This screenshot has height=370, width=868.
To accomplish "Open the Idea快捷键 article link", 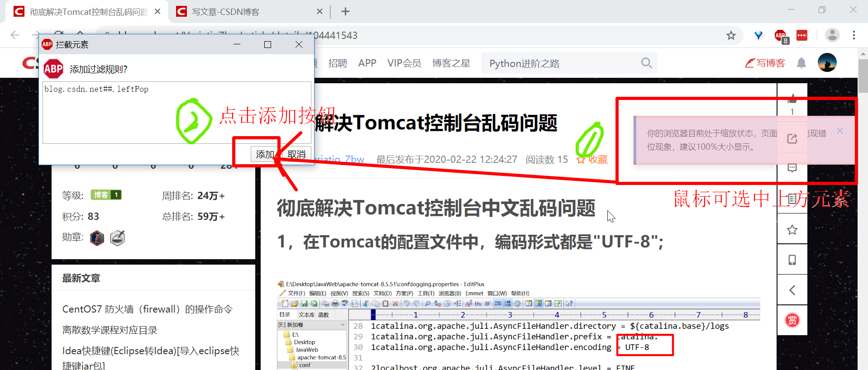I will tap(151, 357).
